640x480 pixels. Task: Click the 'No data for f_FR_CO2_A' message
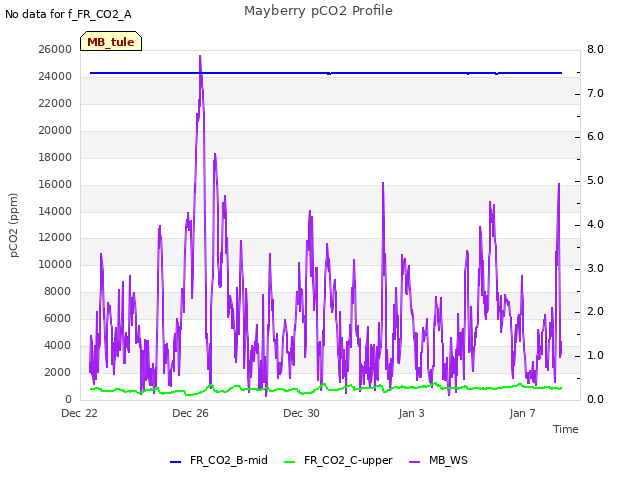pos(68,14)
